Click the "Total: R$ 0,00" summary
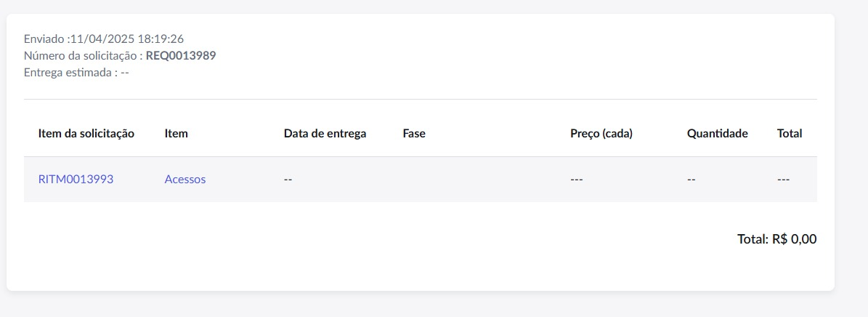Image resolution: width=868 pixels, height=317 pixels. pyautogui.click(x=777, y=239)
